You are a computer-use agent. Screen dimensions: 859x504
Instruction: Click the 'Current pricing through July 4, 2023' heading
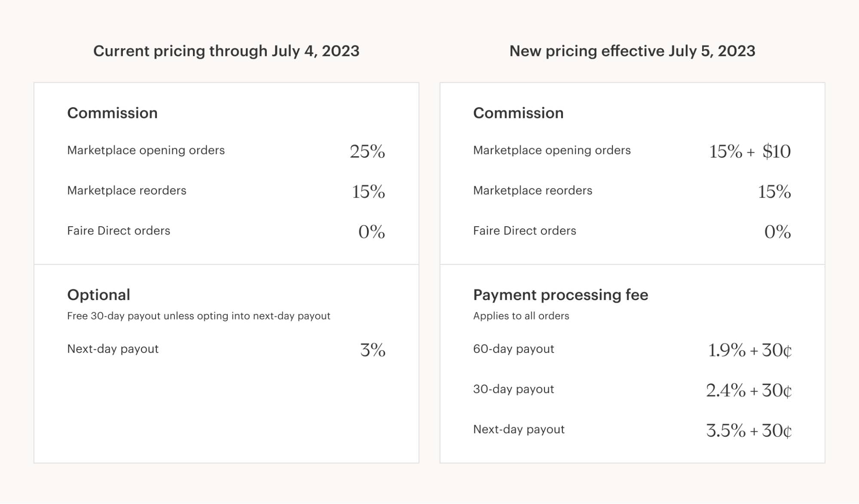226,51
